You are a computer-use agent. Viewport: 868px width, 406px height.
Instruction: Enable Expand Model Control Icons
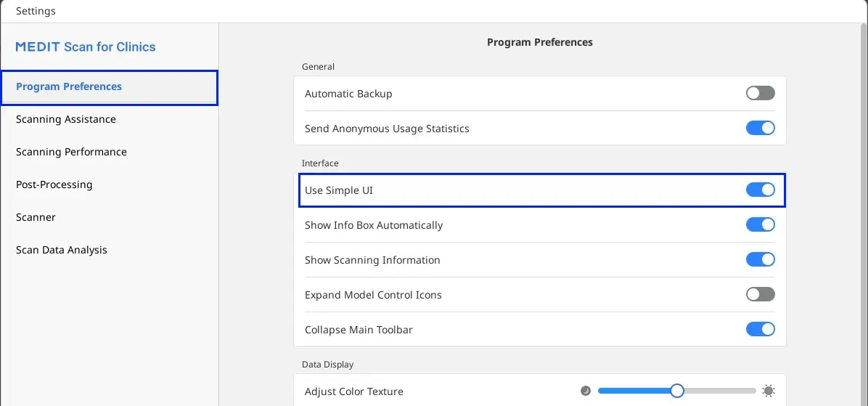click(x=760, y=295)
